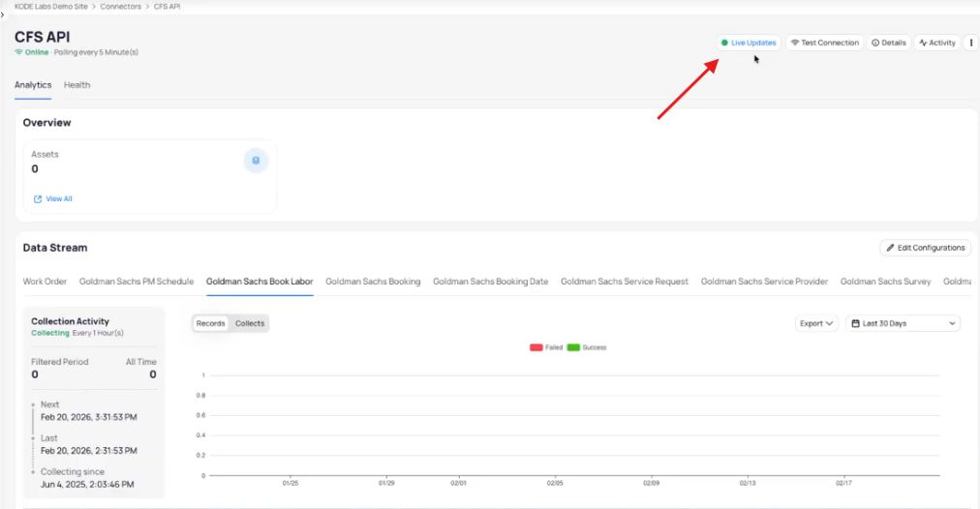Click the assets database icon

pos(256,161)
